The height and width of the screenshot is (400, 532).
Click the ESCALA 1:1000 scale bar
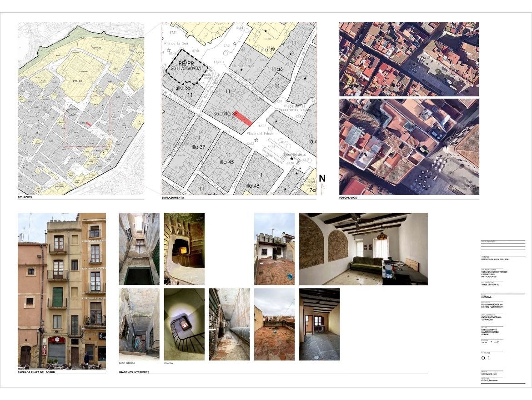click(x=491, y=341)
